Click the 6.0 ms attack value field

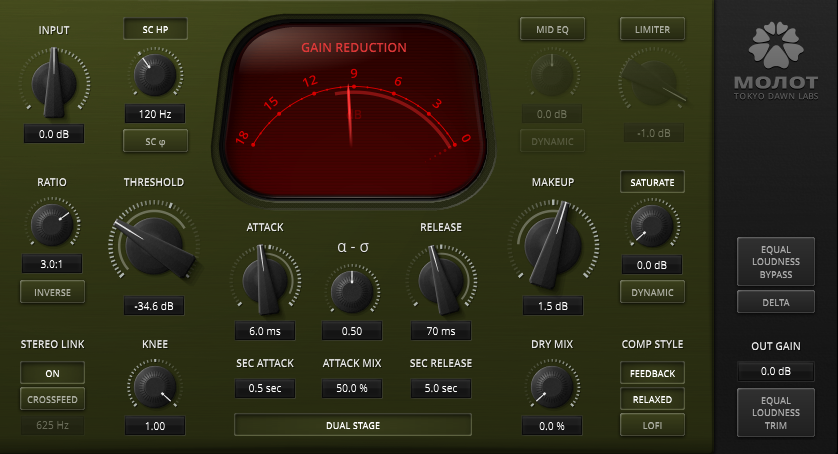[265, 331]
